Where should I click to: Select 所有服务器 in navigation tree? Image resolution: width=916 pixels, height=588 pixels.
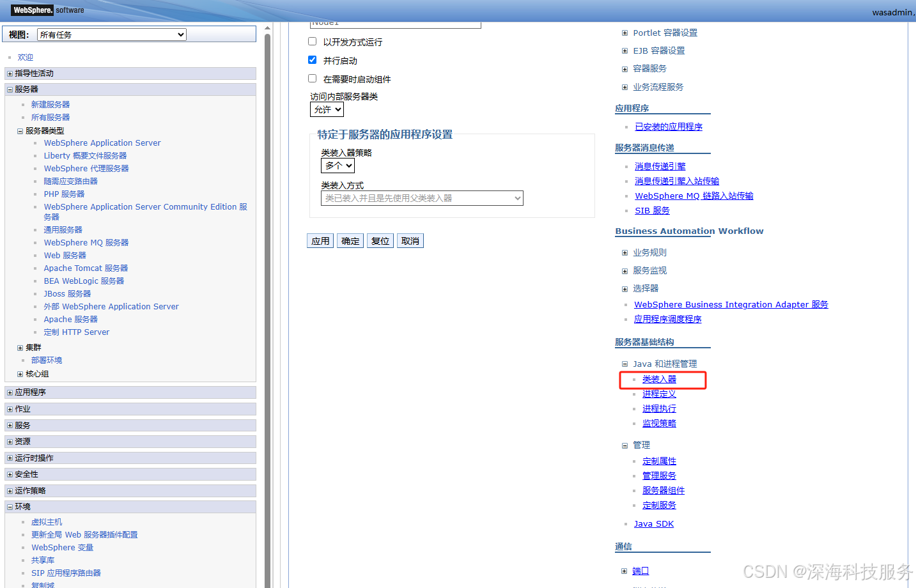50,118
